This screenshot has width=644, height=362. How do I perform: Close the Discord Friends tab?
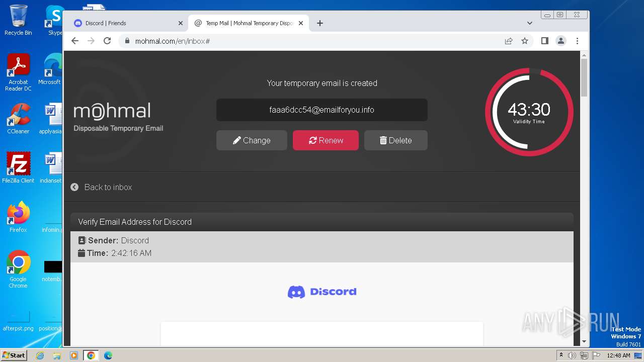click(x=181, y=23)
